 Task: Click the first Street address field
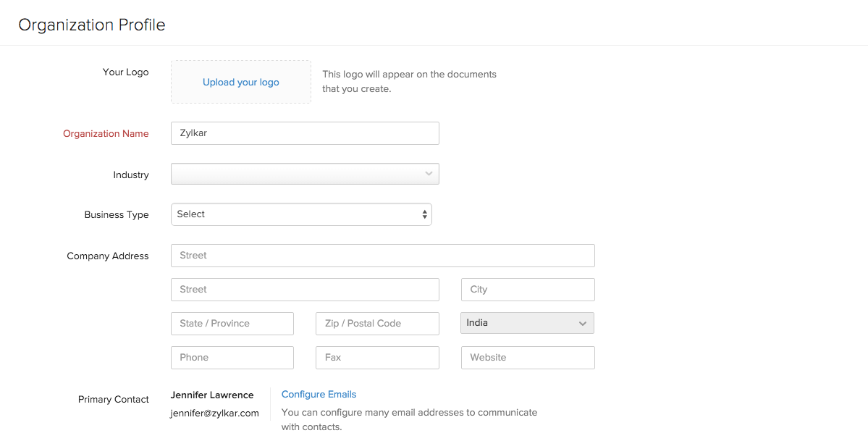[x=382, y=256]
